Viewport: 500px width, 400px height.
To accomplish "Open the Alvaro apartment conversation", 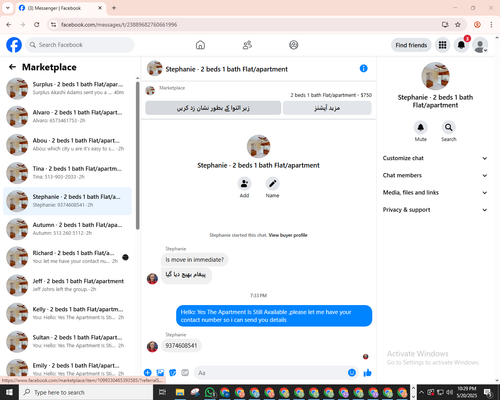I will click(68, 116).
